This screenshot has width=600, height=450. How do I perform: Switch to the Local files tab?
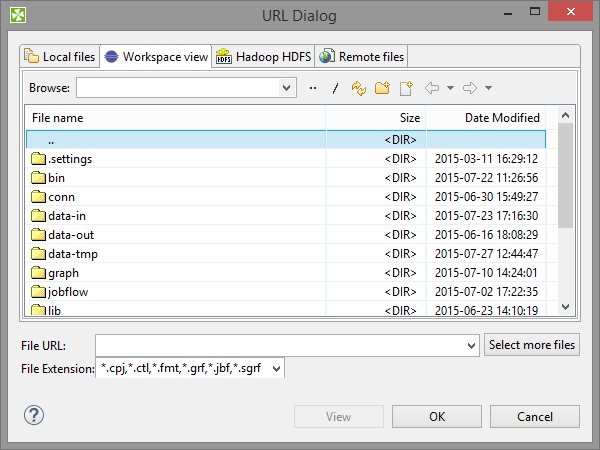pos(59,57)
